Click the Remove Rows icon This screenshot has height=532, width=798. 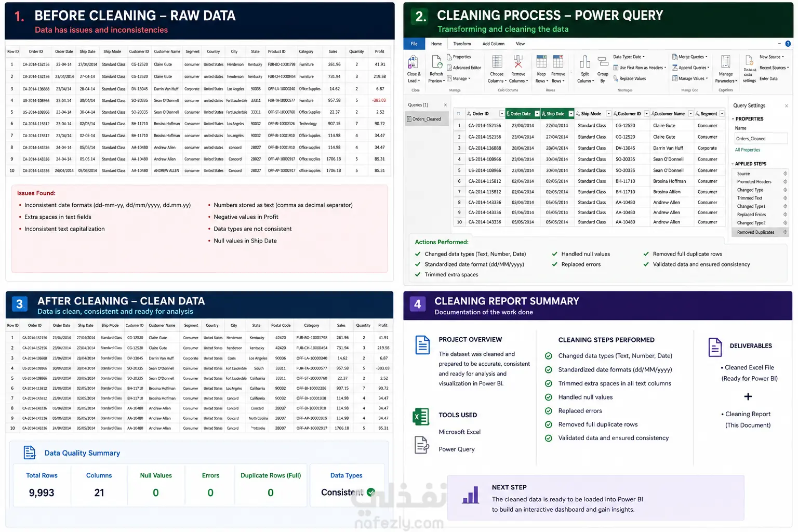(x=558, y=62)
